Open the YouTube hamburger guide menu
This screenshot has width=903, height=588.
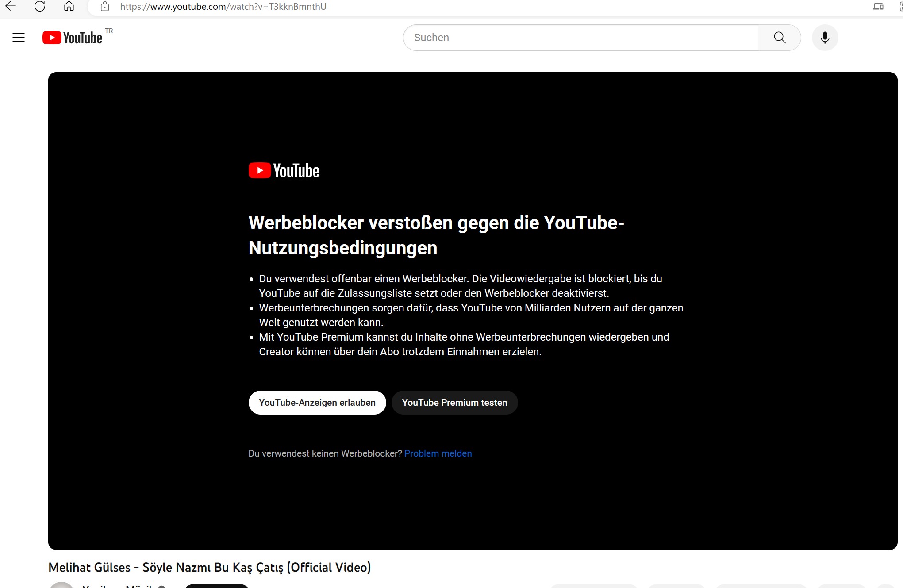tap(19, 38)
